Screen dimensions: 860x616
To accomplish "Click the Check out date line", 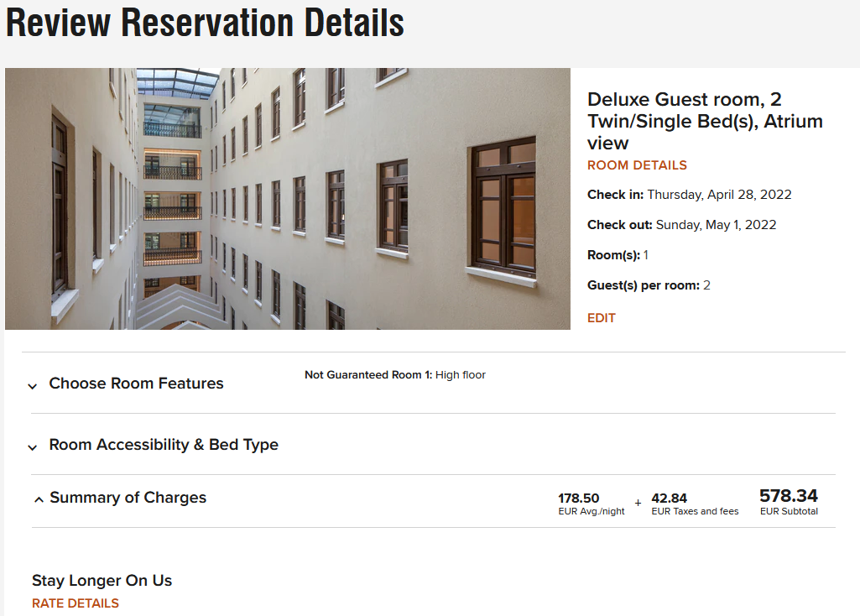I will click(681, 225).
